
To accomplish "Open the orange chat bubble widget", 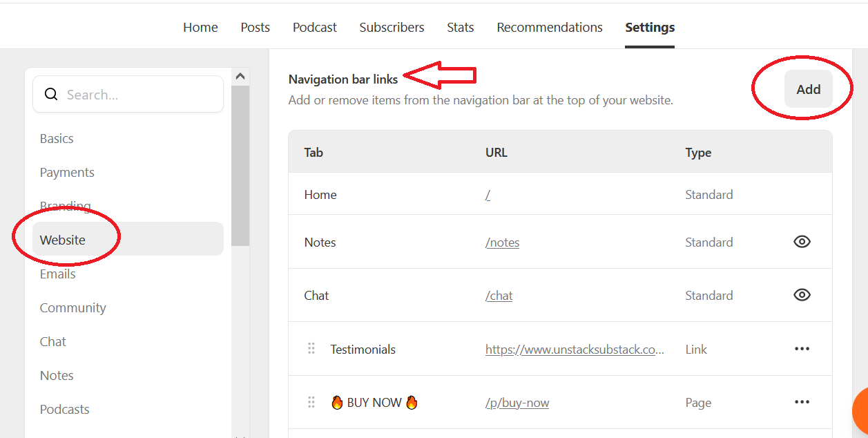I will (x=861, y=415).
